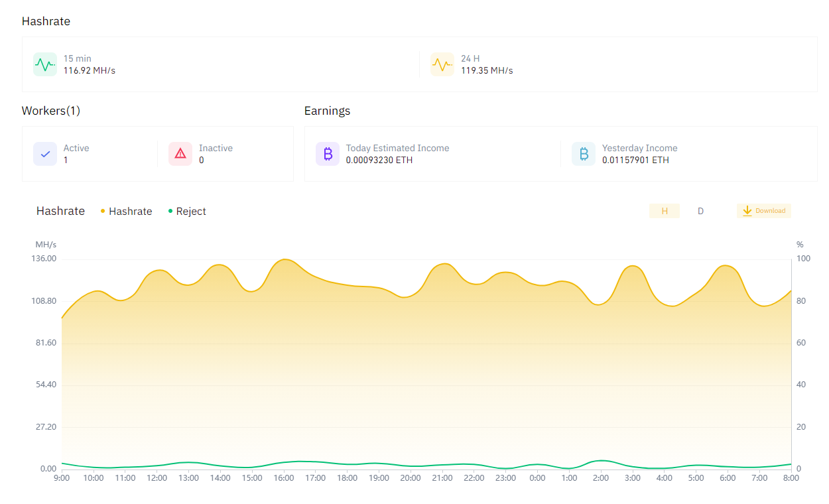Click the green Reject line near 13:00
The width and height of the screenshot is (829, 504).
pos(188,462)
